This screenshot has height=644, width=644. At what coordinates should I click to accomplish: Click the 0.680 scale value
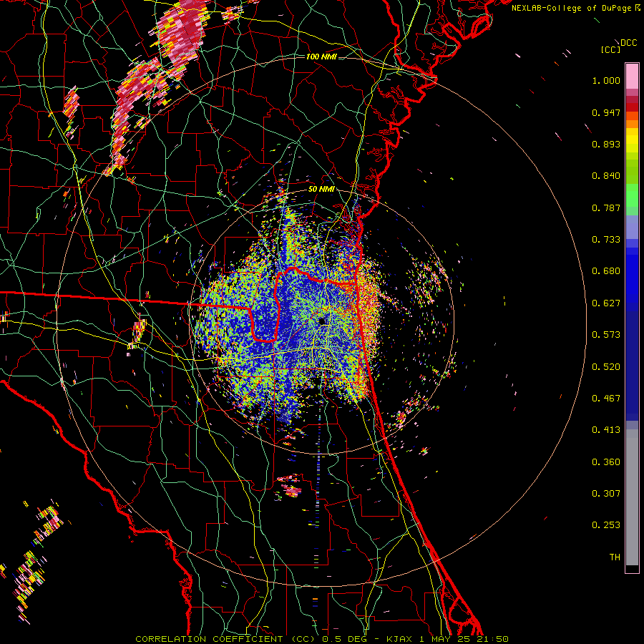[606, 271]
